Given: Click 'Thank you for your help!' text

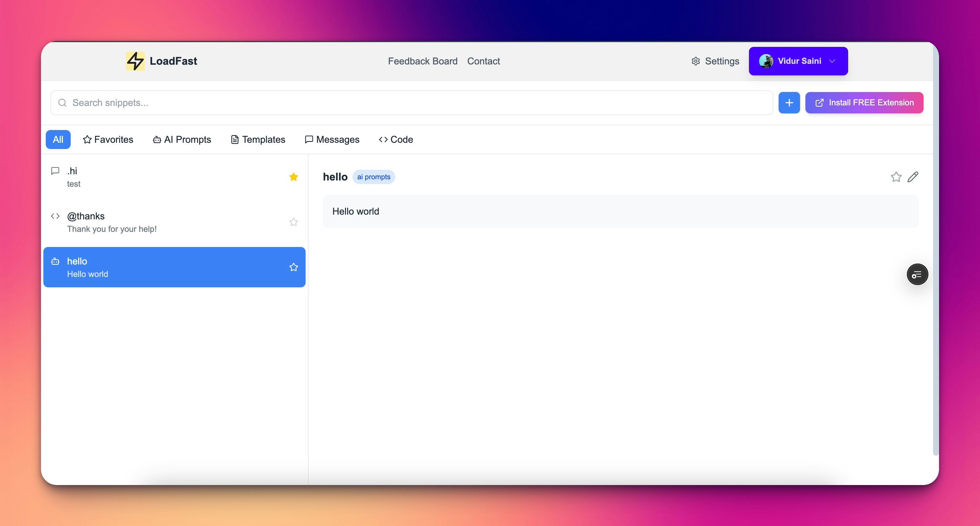Looking at the screenshot, I should point(112,229).
